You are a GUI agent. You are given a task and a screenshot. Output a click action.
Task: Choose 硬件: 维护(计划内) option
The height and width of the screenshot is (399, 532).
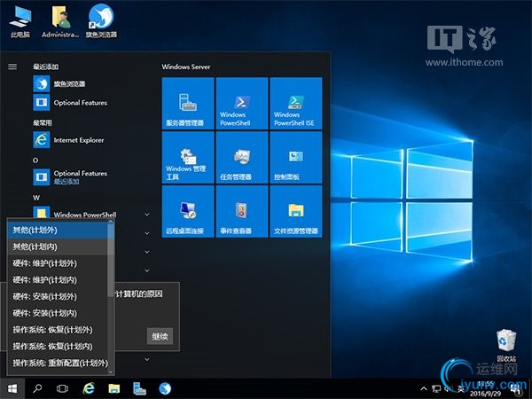57,280
